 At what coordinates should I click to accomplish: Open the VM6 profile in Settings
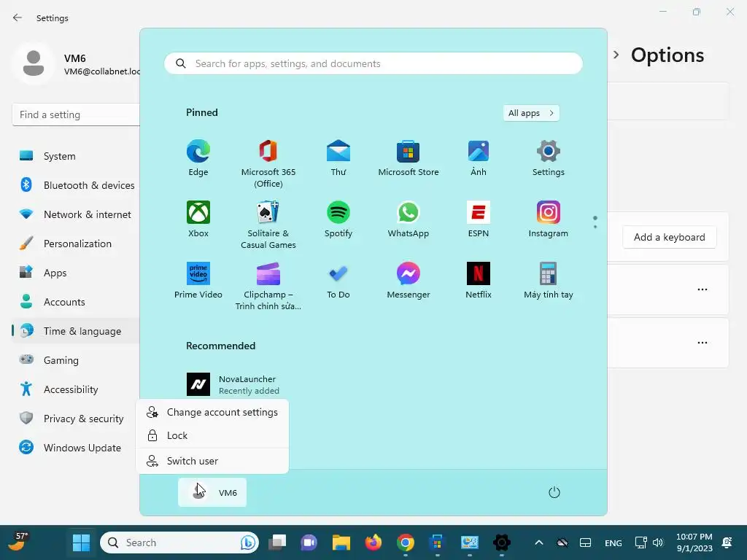click(76, 64)
